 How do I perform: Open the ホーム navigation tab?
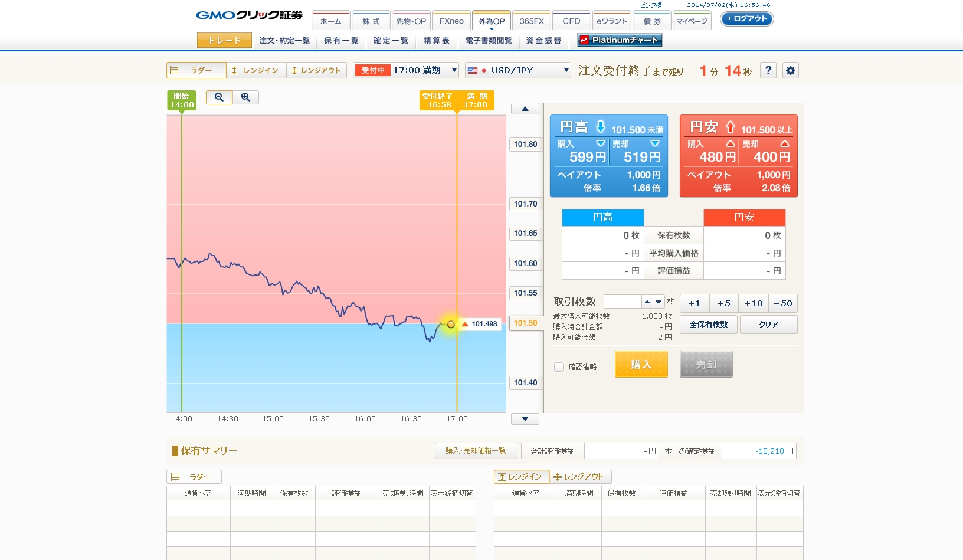(x=331, y=21)
